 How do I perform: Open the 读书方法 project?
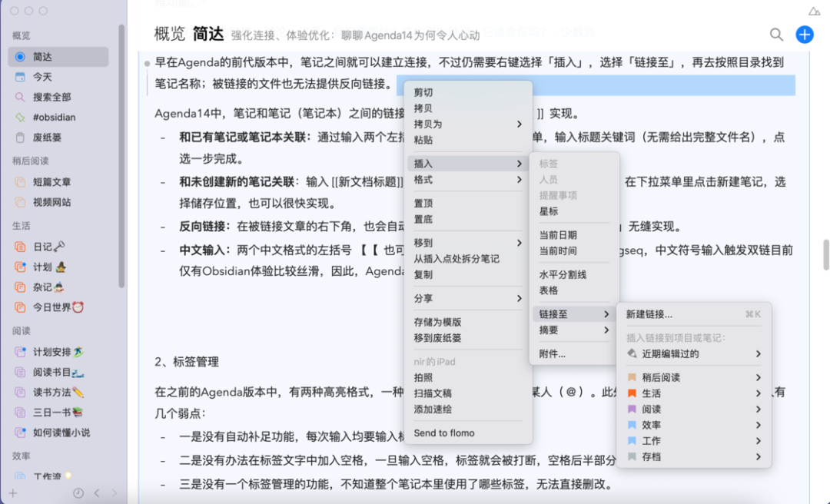pos(58,393)
